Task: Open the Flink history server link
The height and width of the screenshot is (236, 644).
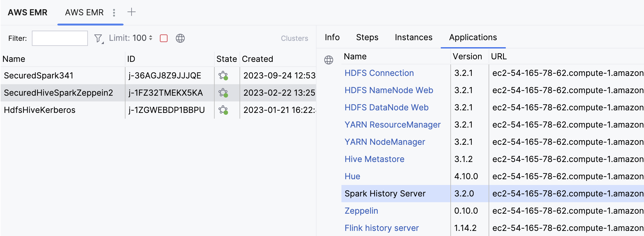Action: (381, 228)
